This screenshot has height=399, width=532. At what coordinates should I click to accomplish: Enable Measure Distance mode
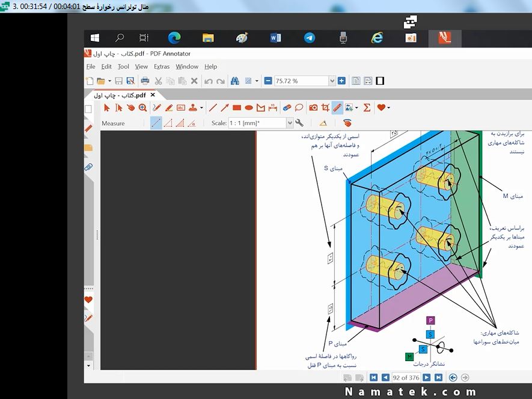click(156, 123)
